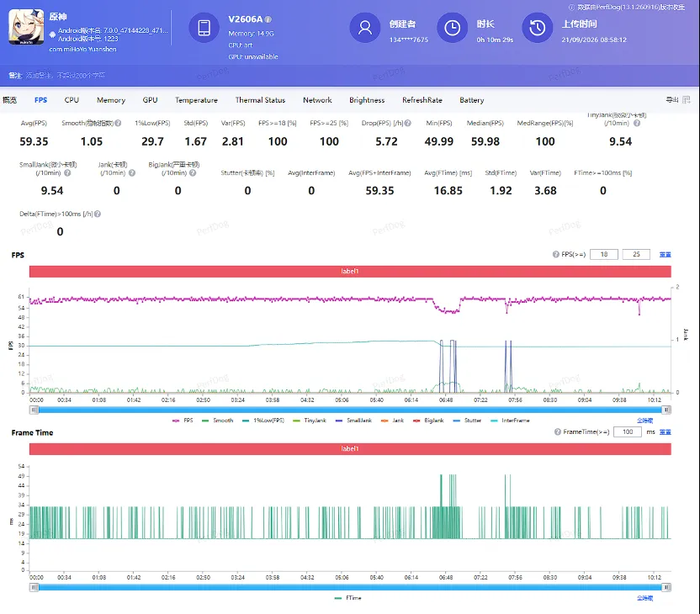Click the FrameTime threshold field showing 100
Image resolution: width=700 pixels, height=614 pixels.
pyautogui.click(x=628, y=432)
